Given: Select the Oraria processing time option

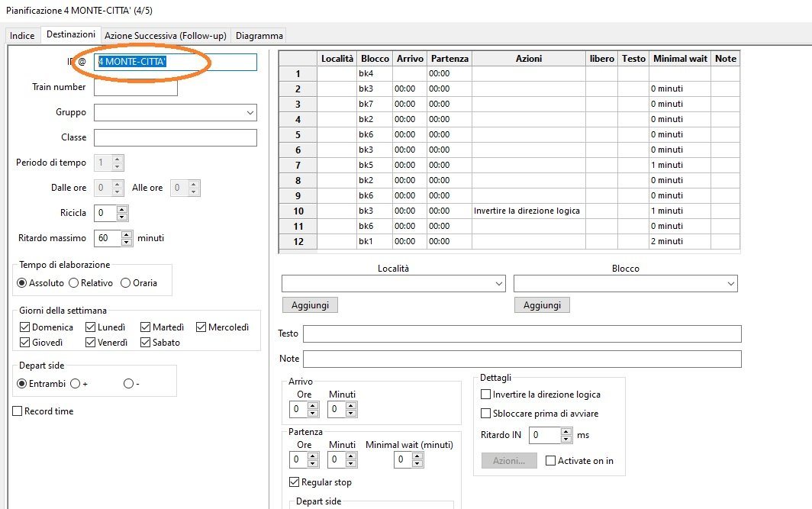Looking at the screenshot, I should 126,283.
